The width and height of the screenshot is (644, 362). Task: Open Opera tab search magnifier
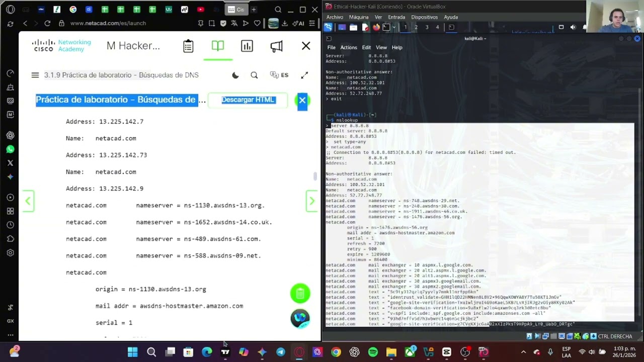pos(278,10)
